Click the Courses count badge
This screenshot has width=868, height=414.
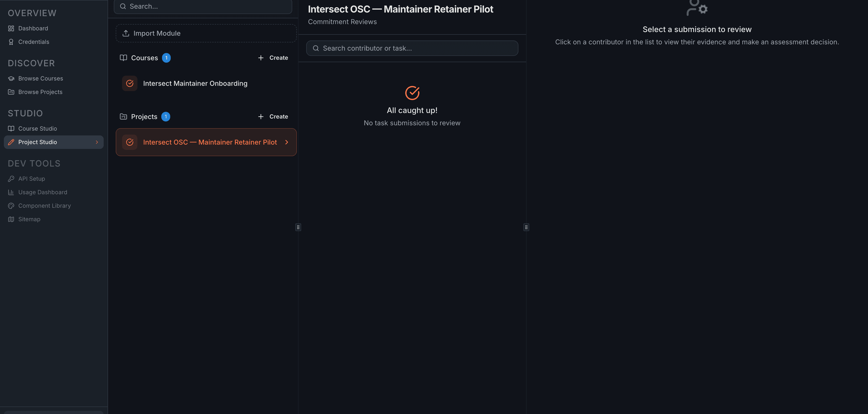tap(166, 58)
